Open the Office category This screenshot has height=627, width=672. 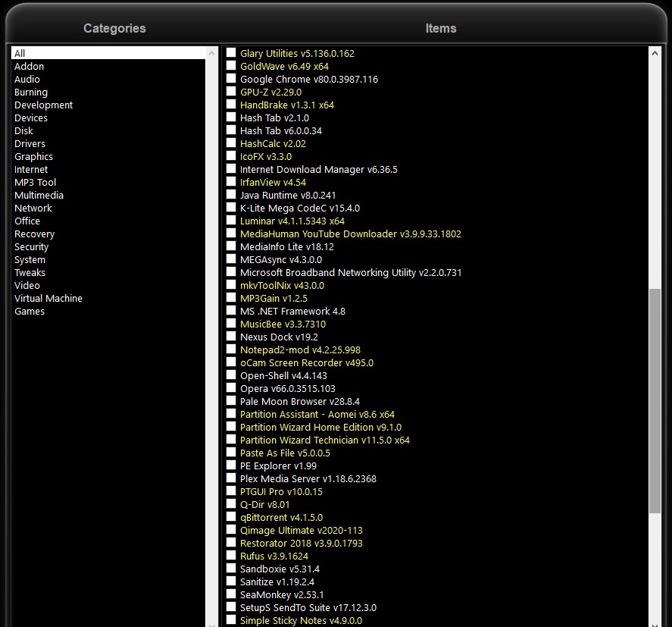(x=27, y=221)
